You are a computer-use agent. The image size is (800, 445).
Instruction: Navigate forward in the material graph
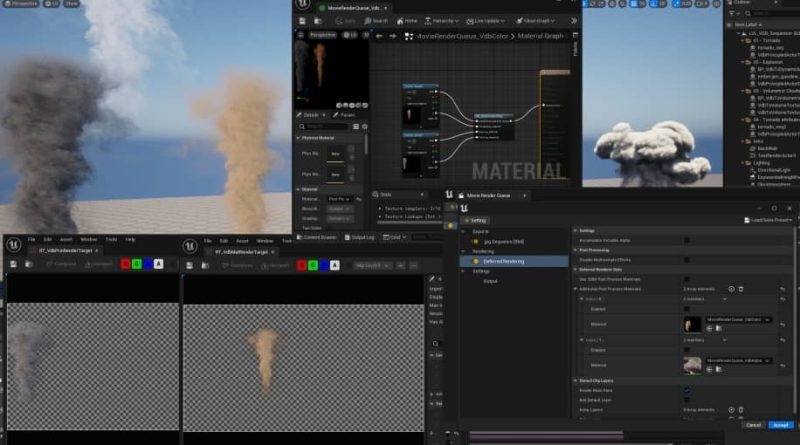point(392,36)
